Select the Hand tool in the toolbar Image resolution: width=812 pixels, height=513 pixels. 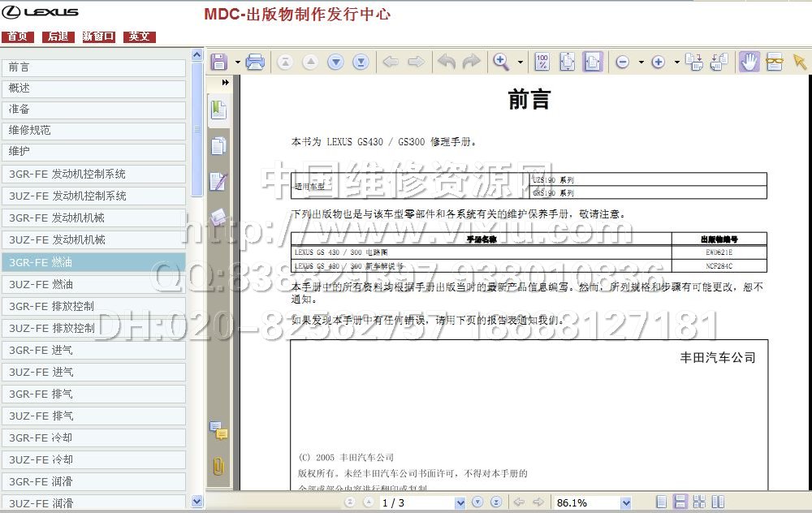pos(749,62)
